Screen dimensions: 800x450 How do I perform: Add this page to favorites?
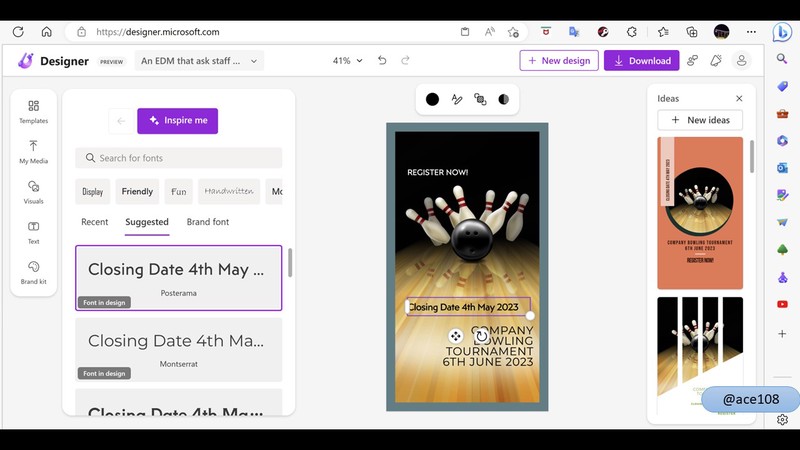(x=513, y=32)
